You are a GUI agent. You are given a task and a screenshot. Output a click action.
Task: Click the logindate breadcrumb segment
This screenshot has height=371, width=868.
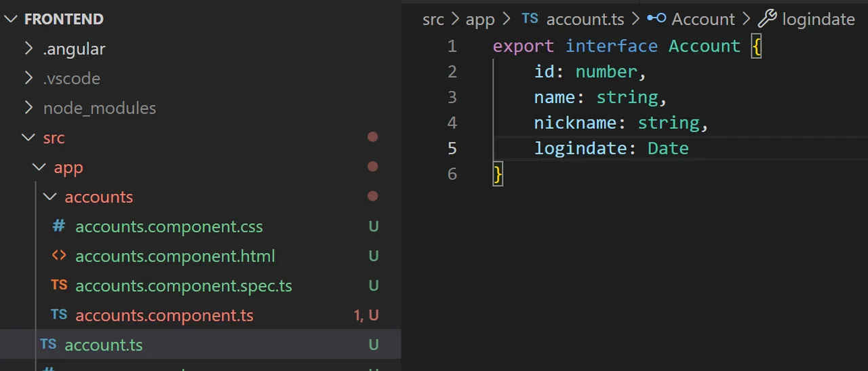pyautogui.click(x=818, y=20)
